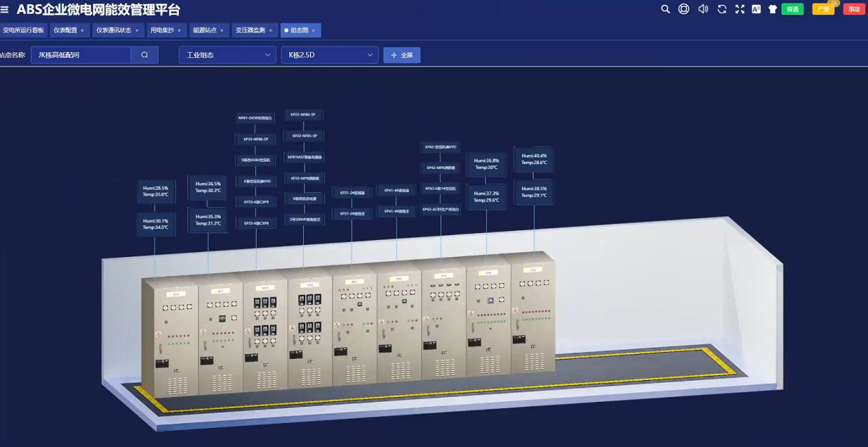Open the 用电集抄 tab
The image size is (868, 447).
162,30
